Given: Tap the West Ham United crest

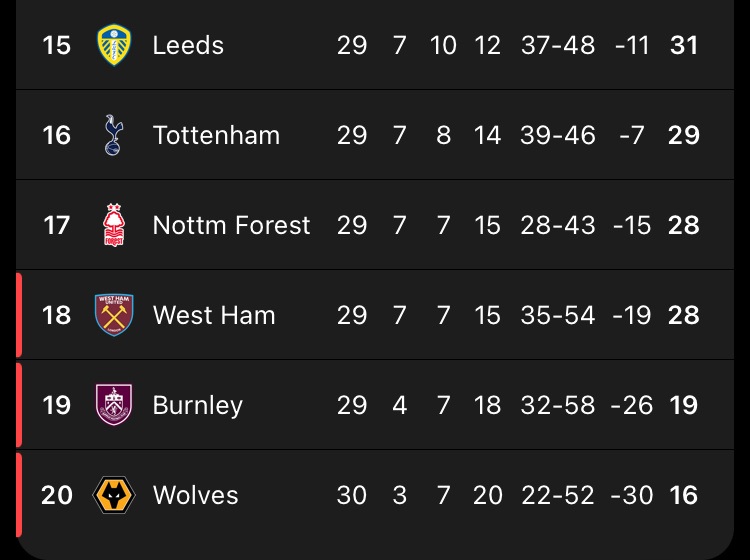Looking at the screenshot, I should [114, 315].
